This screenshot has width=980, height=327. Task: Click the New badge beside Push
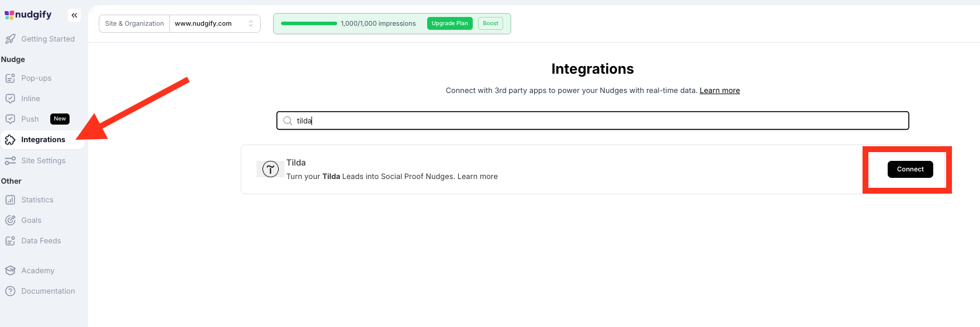(x=60, y=119)
